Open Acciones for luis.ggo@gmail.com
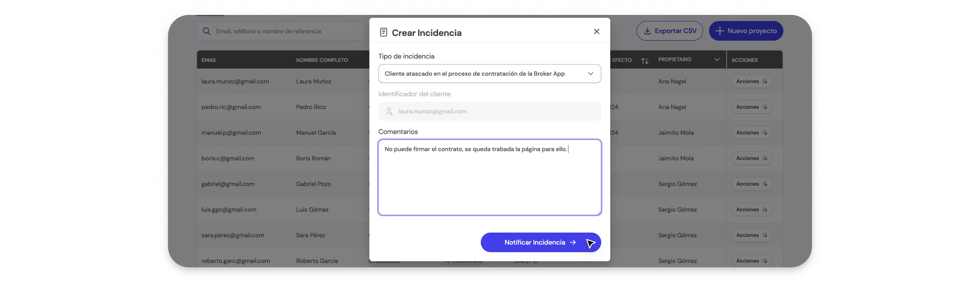The image size is (980, 284). (752, 210)
